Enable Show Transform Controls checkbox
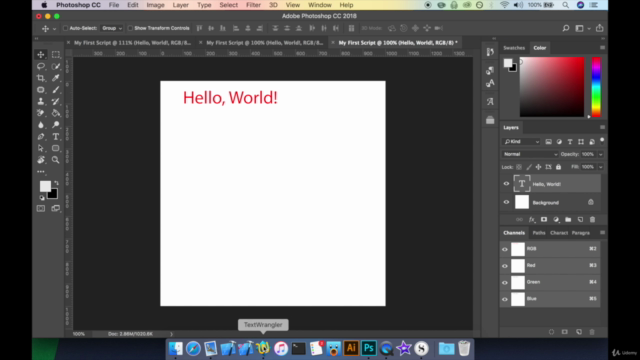The width and height of the screenshot is (640, 360). (x=130, y=28)
